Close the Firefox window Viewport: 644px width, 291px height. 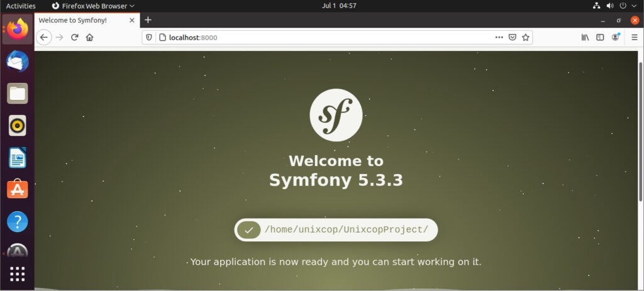click(x=635, y=20)
